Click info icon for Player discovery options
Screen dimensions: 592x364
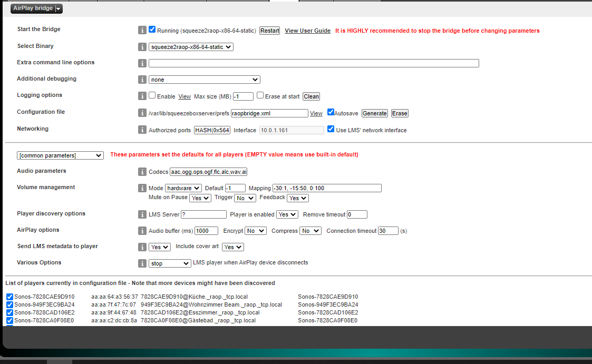pyautogui.click(x=142, y=214)
